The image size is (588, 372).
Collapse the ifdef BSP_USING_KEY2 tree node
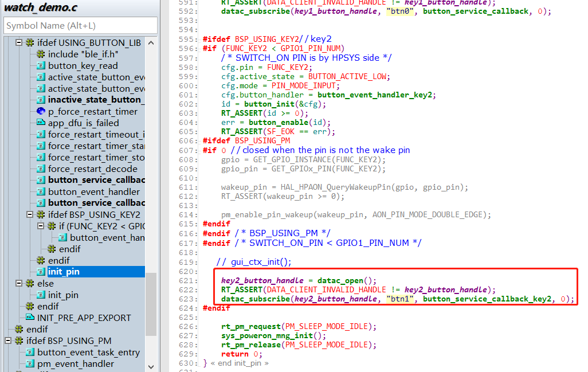30,214
